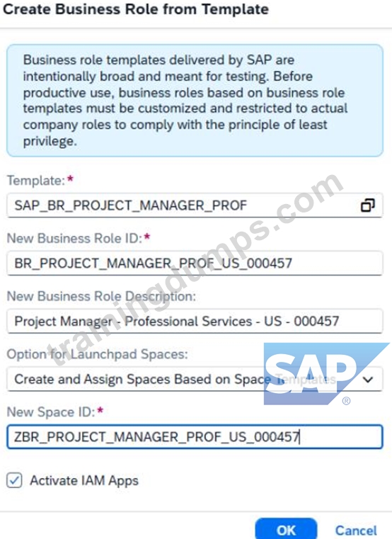Screen dimensions: 392x539
Task: Tick the Activate IAM Apps checkbox
Action: coord(14,480)
